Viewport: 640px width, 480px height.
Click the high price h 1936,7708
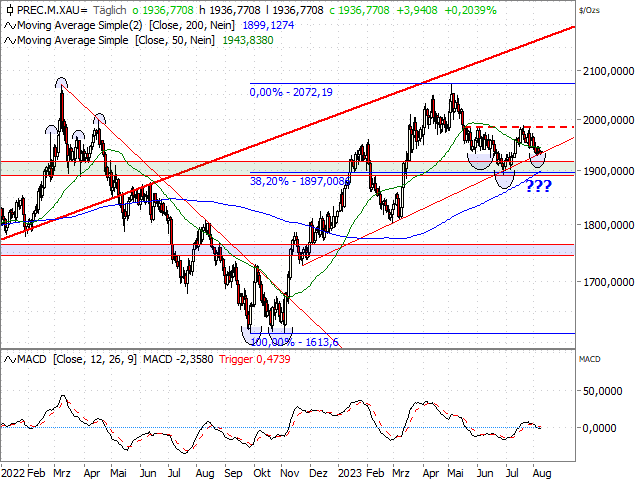[230, 10]
